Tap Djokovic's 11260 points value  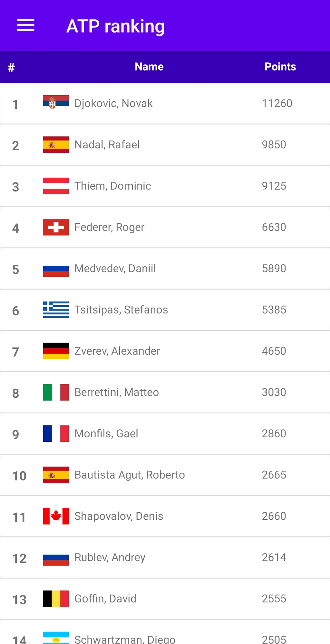tap(277, 103)
